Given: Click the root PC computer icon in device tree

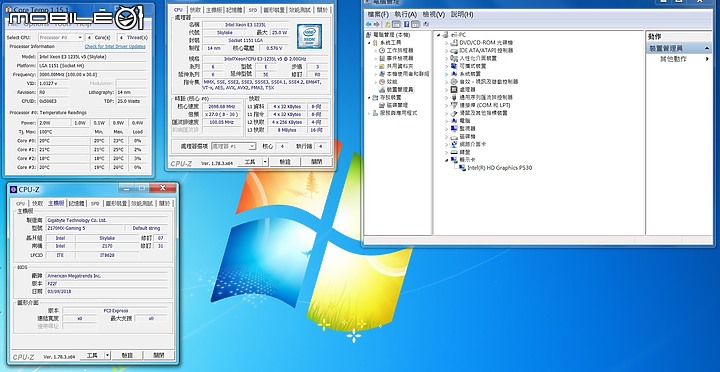Looking at the screenshot, I should click(x=446, y=35).
